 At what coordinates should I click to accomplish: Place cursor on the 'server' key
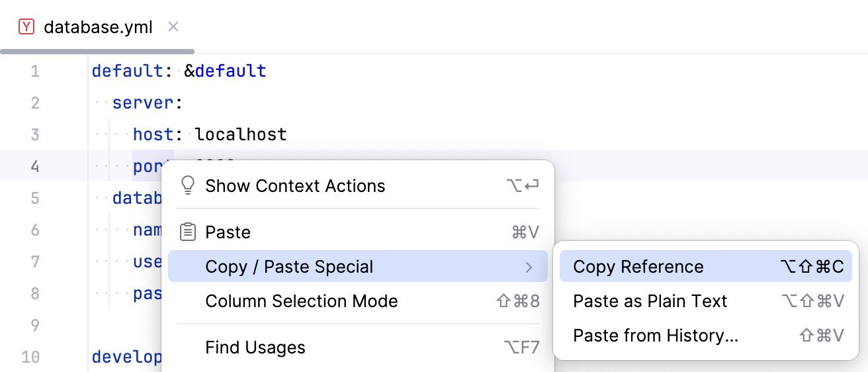pyautogui.click(x=143, y=103)
